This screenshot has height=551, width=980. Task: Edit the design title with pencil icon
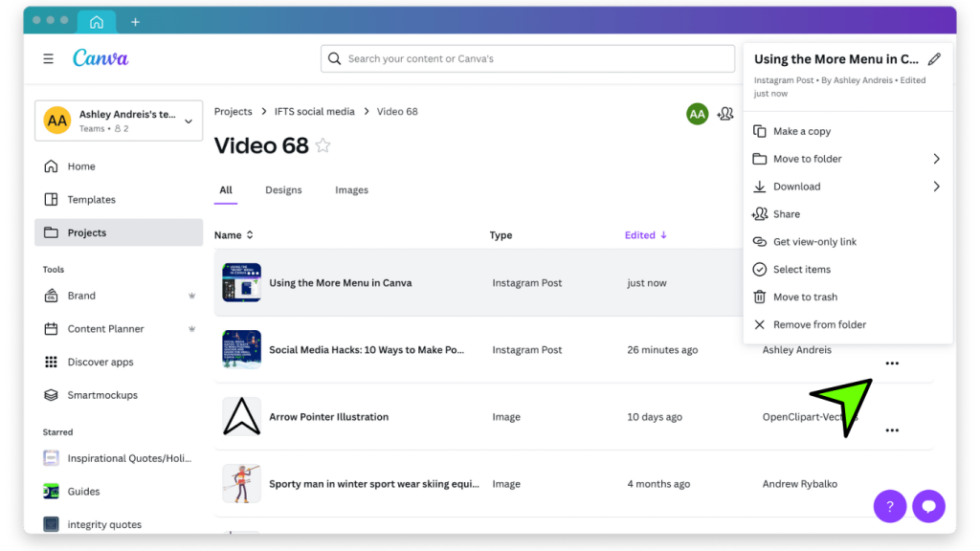(934, 58)
